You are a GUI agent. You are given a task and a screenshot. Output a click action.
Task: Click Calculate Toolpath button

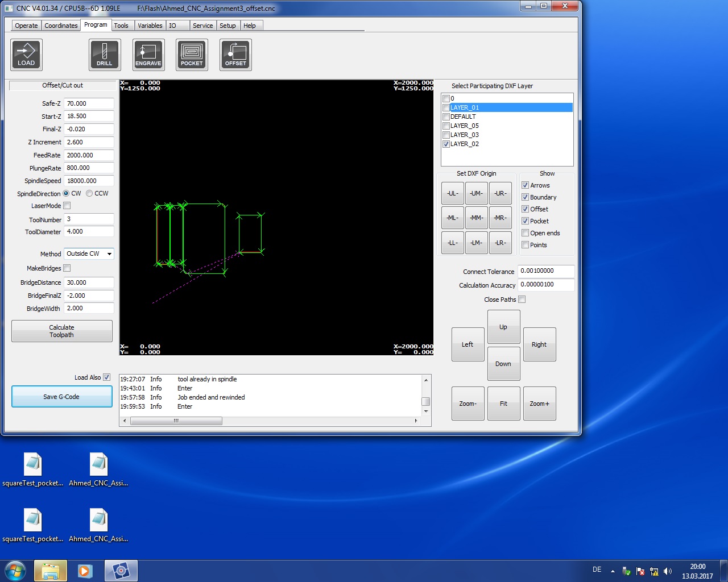coord(62,331)
